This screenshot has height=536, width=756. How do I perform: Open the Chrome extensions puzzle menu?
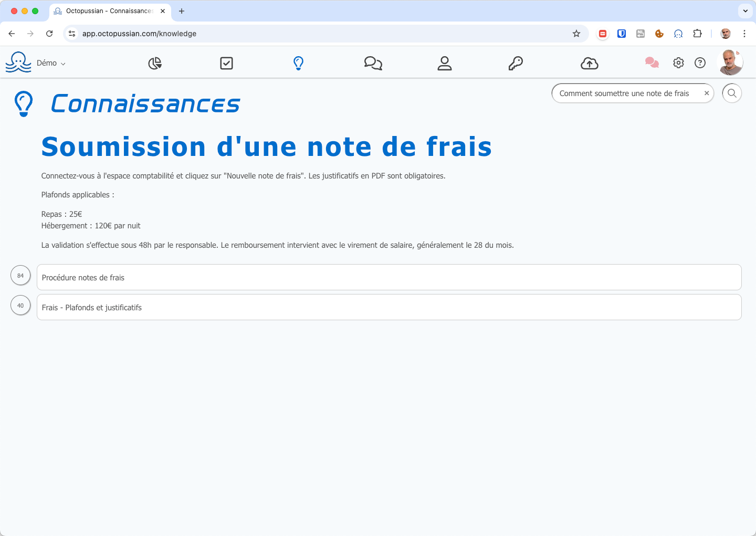coord(698,33)
